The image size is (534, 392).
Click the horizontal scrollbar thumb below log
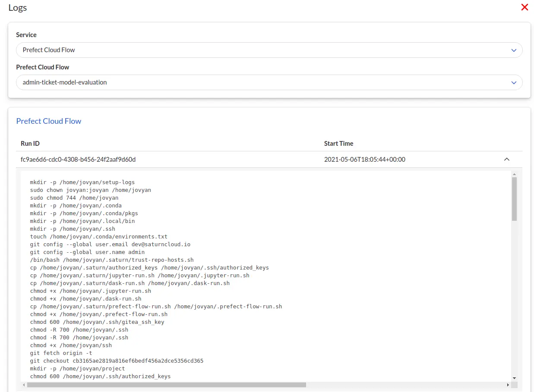(x=166, y=385)
